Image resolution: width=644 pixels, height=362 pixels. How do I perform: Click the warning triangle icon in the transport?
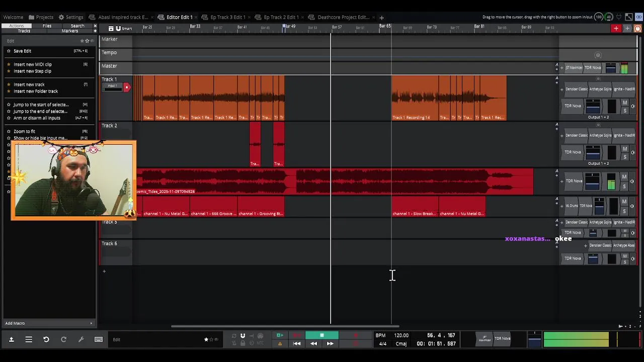(280, 344)
